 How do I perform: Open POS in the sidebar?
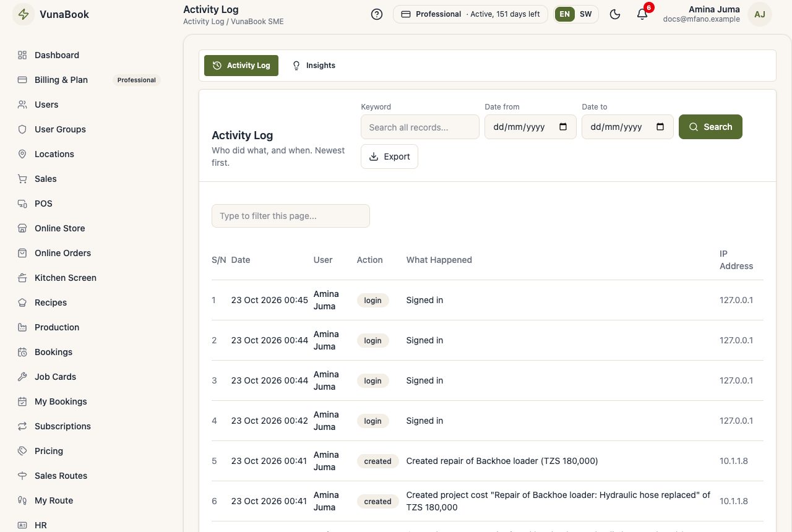(92, 204)
